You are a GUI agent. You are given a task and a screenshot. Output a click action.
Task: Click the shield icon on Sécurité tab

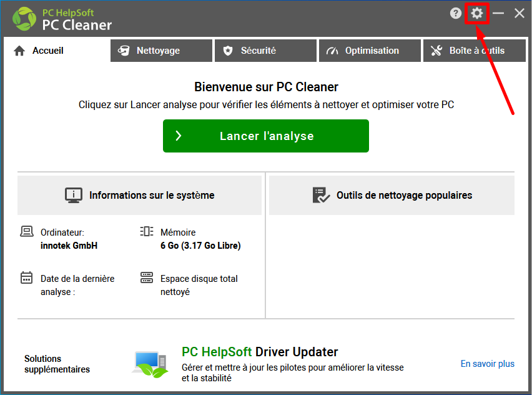pos(228,51)
